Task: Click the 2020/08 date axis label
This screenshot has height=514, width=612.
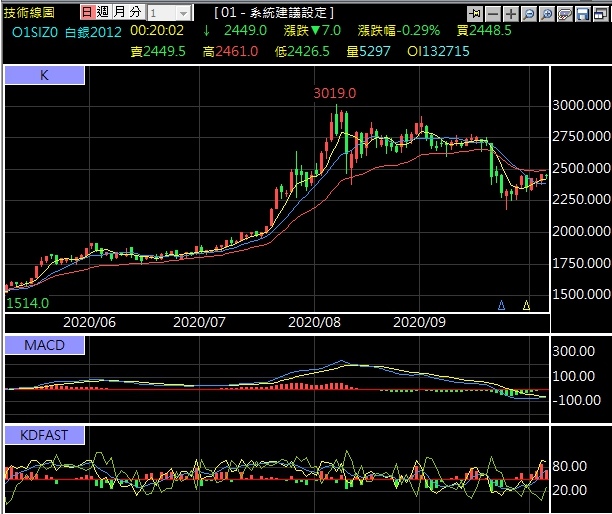Action: (x=314, y=322)
